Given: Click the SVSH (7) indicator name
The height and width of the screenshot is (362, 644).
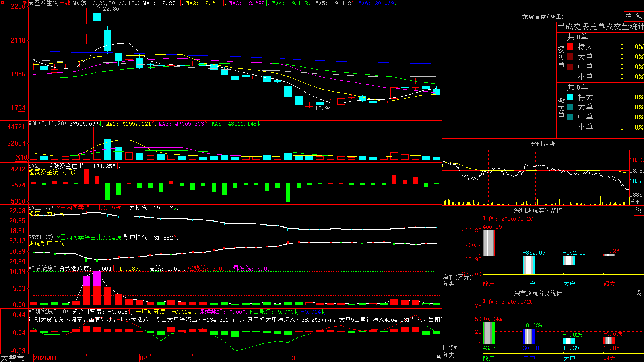Looking at the screenshot, I should (41, 238).
